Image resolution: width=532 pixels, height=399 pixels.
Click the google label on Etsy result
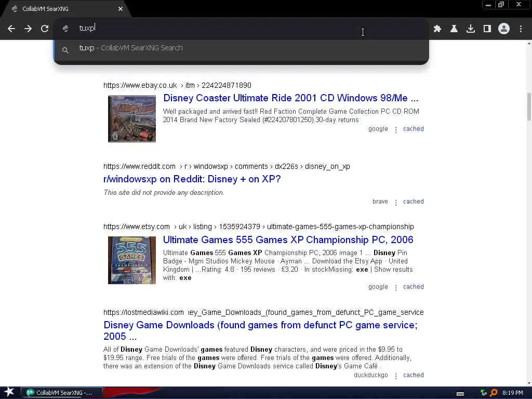pyautogui.click(x=378, y=287)
